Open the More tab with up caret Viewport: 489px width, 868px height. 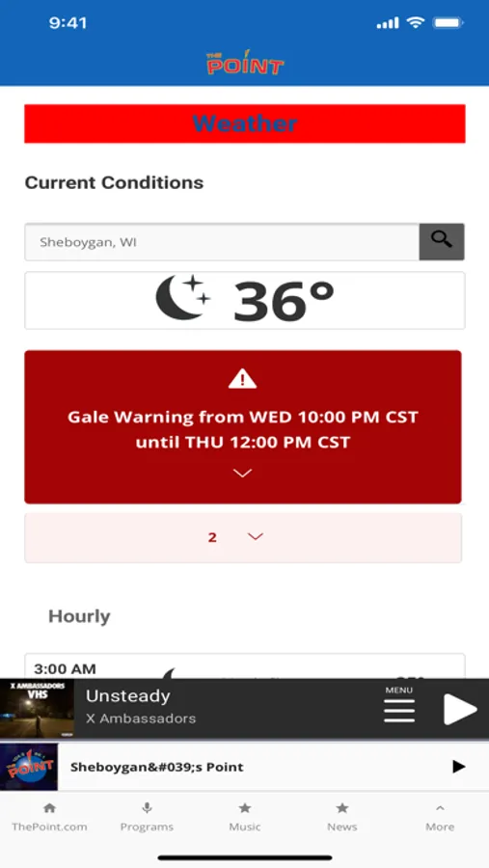pos(440,818)
